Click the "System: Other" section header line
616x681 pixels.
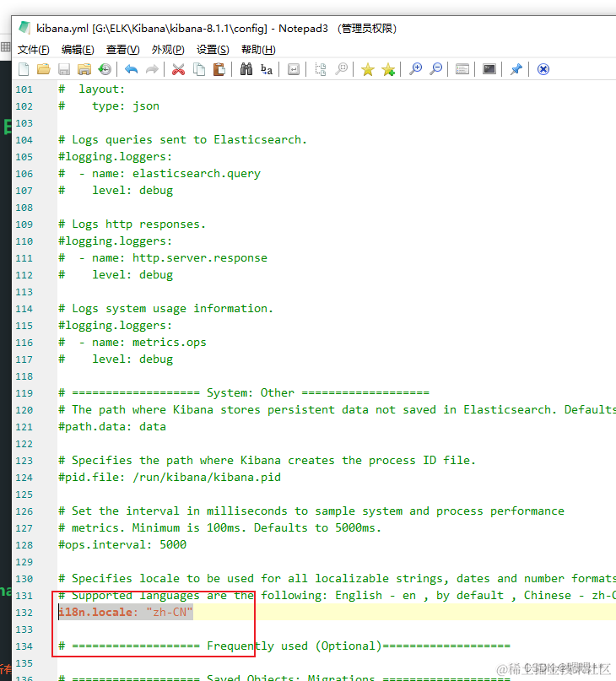[244, 393]
